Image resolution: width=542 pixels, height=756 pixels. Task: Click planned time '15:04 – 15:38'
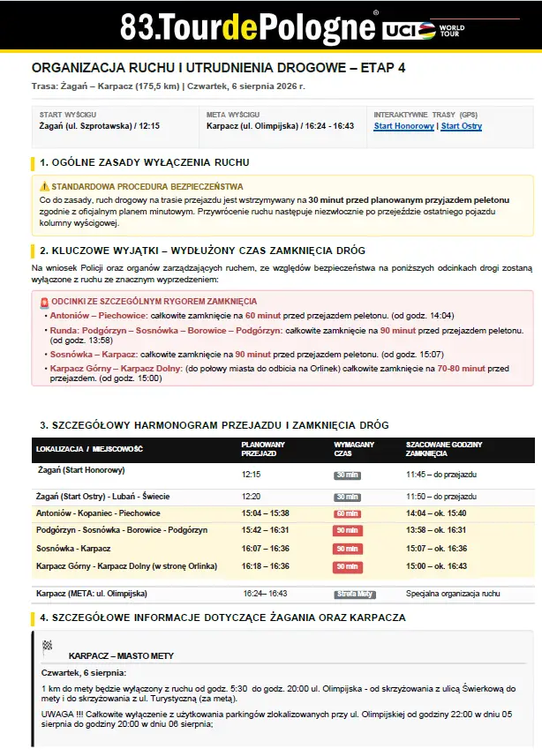coord(266,513)
